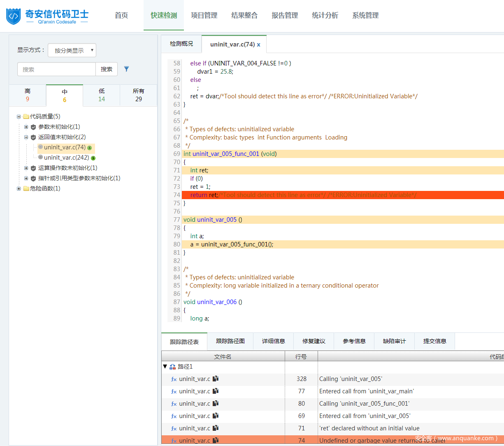Open 项目管理 in the top navigation
The height and width of the screenshot is (446, 504).
tap(204, 15)
